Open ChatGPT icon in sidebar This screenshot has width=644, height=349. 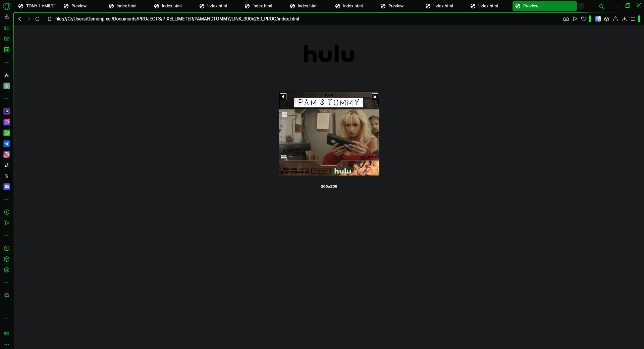(7, 86)
